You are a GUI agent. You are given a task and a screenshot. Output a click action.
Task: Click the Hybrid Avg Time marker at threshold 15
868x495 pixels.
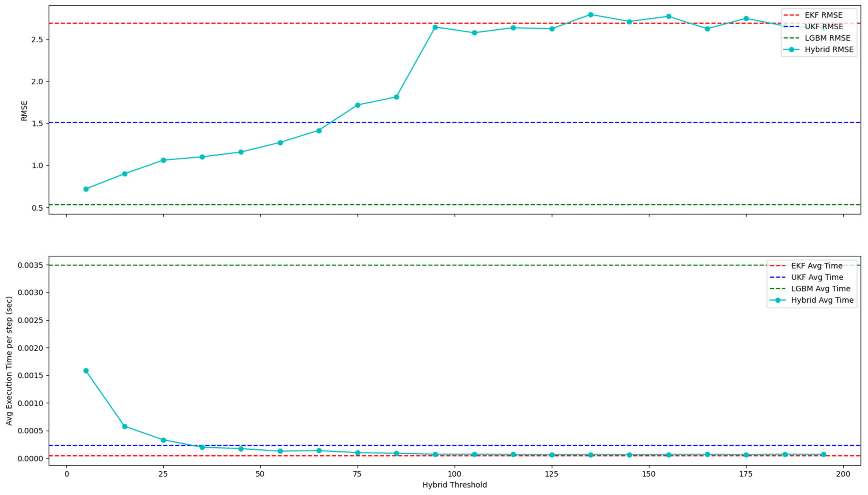point(125,426)
